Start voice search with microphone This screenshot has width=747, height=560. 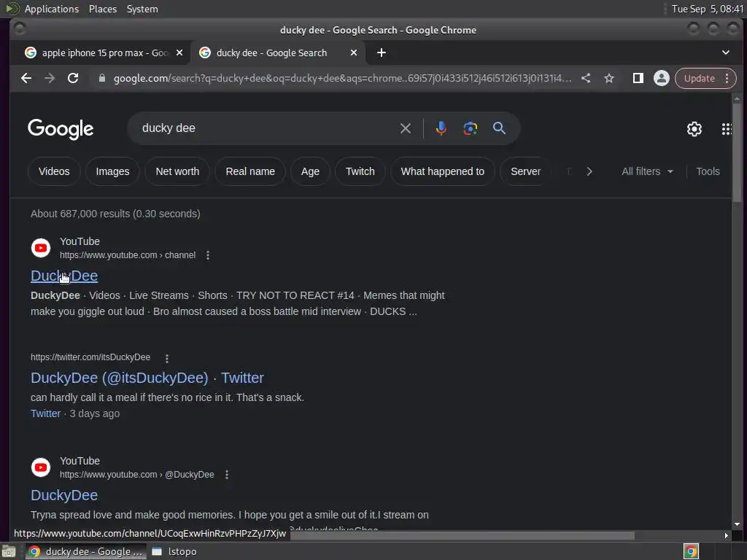tap(441, 128)
